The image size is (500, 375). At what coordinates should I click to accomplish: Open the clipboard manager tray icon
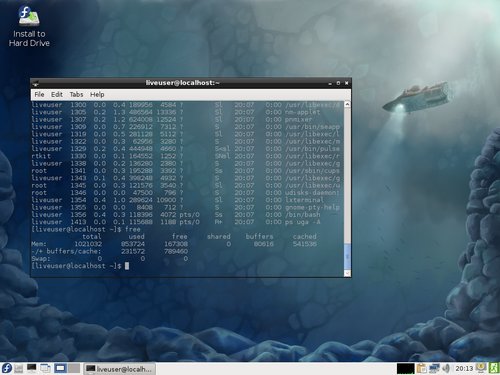pyautogui.click(x=422, y=369)
